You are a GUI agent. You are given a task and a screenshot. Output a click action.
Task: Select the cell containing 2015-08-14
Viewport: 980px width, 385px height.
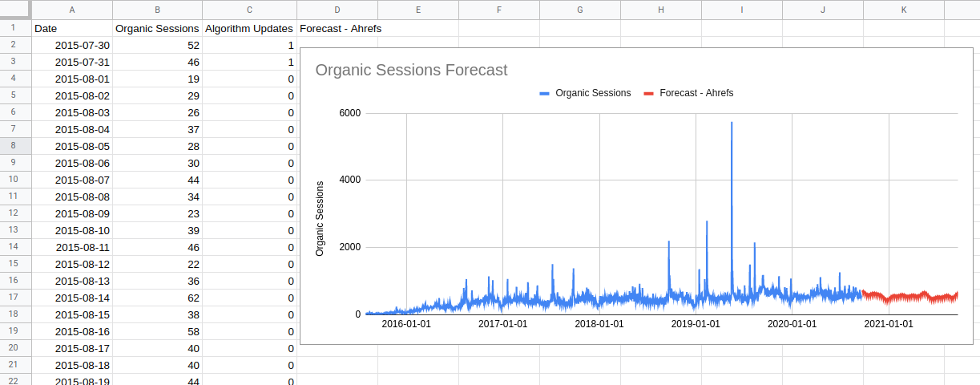point(72,298)
